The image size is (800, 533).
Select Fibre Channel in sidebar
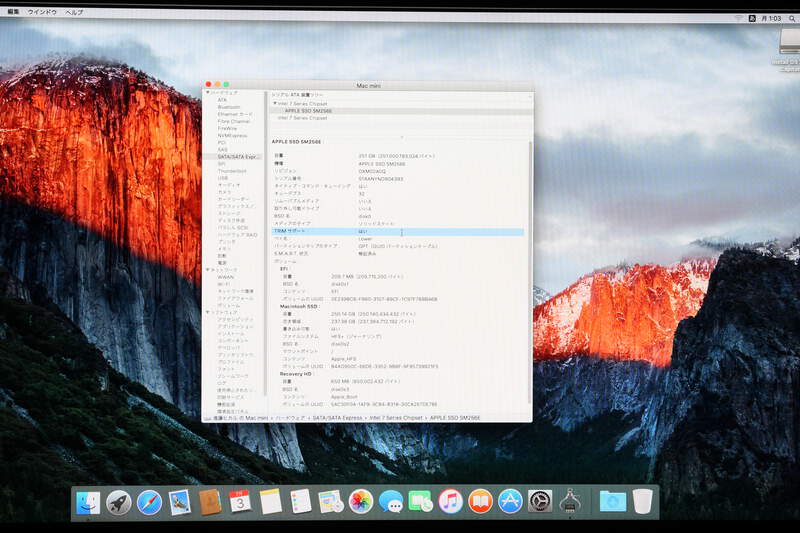click(x=234, y=121)
